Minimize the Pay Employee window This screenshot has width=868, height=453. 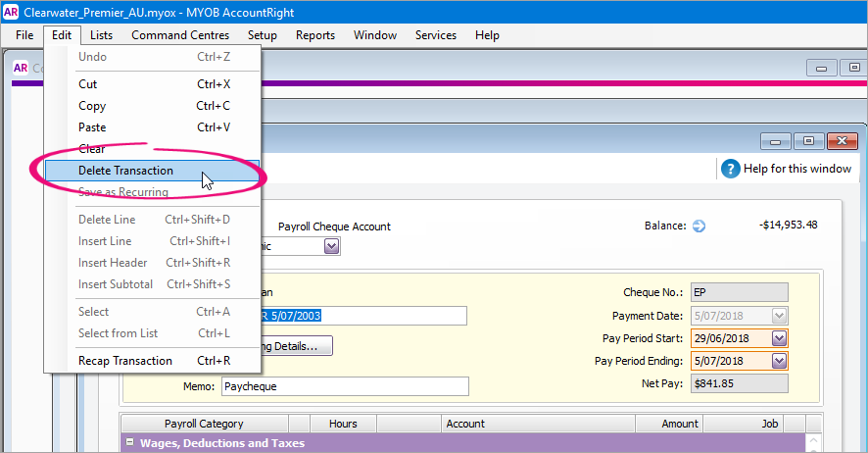[x=775, y=142]
